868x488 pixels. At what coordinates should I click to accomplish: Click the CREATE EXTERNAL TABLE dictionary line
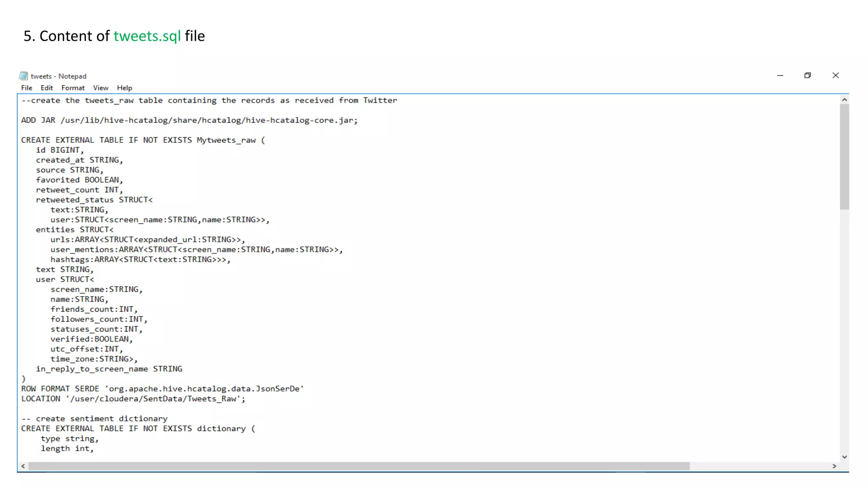pos(138,429)
